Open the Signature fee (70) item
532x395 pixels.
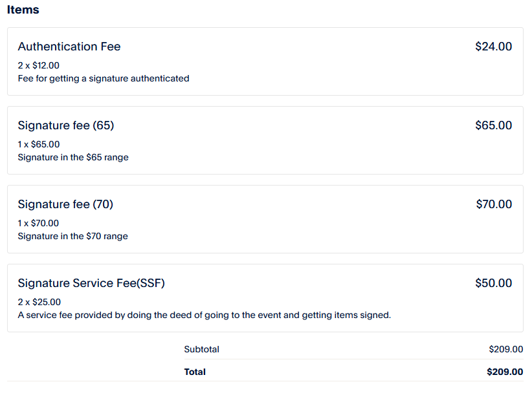[65, 204]
